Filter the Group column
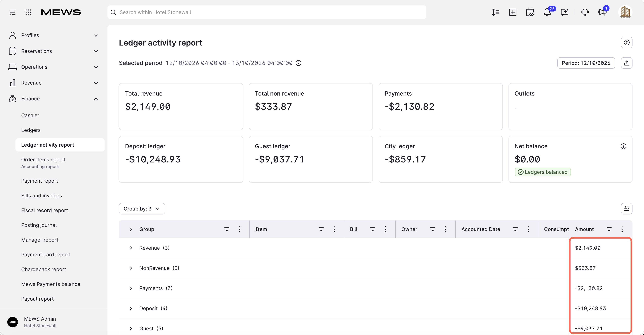644x335 pixels. pos(227,229)
